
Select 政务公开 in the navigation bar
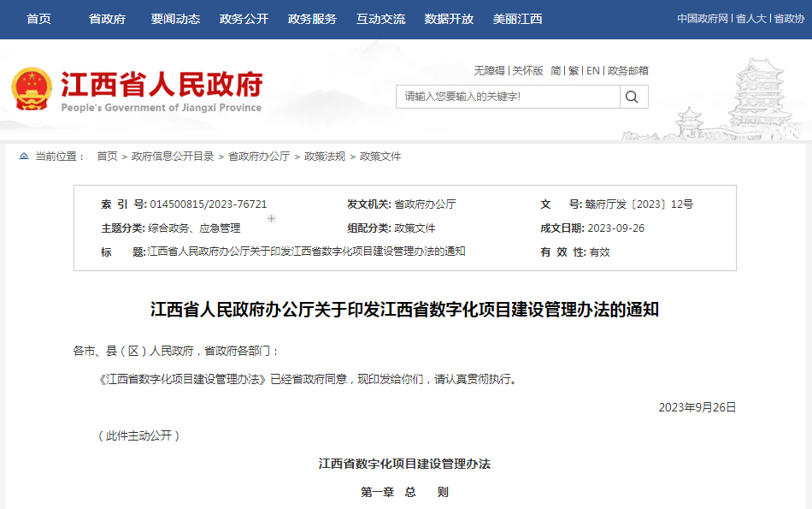[244, 19]
